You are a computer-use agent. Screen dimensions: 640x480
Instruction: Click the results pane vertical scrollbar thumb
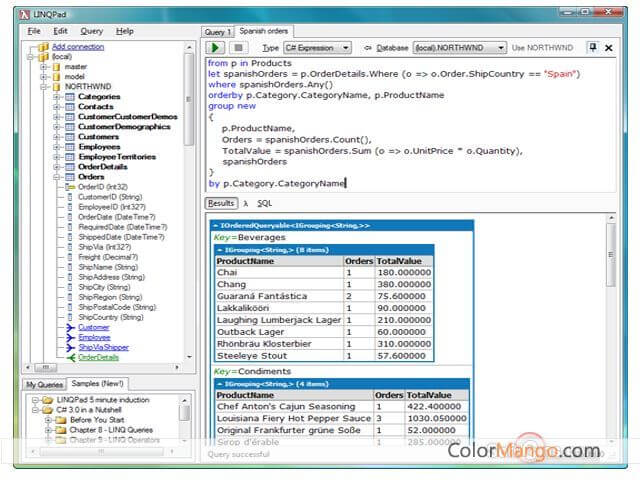click(x=611, y=255)
